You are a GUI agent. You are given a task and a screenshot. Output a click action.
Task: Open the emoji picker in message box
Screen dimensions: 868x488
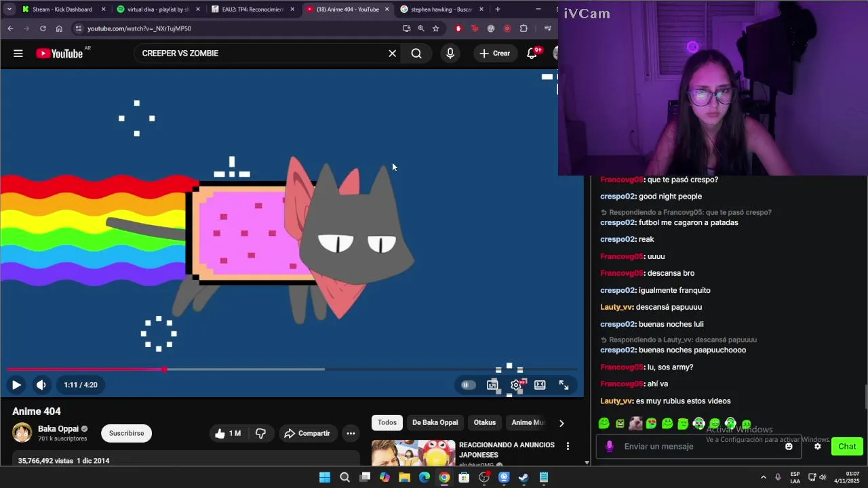point(789,447)
